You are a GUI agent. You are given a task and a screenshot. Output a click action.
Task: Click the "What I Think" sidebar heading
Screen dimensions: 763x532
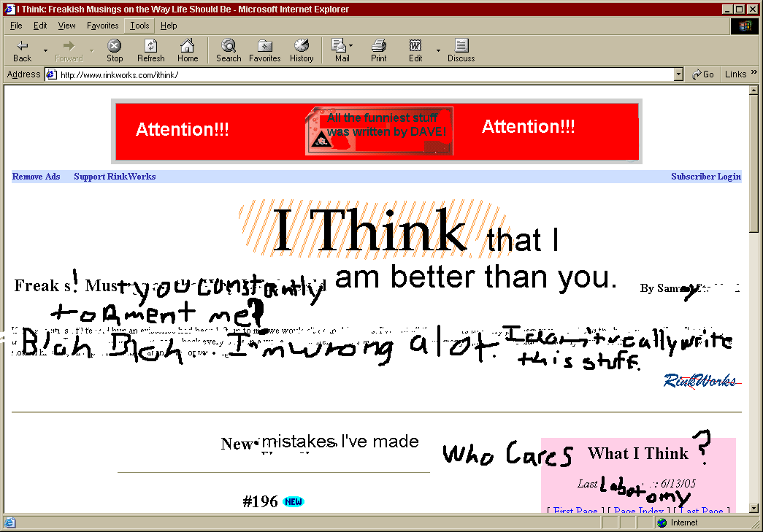[638, 453]
